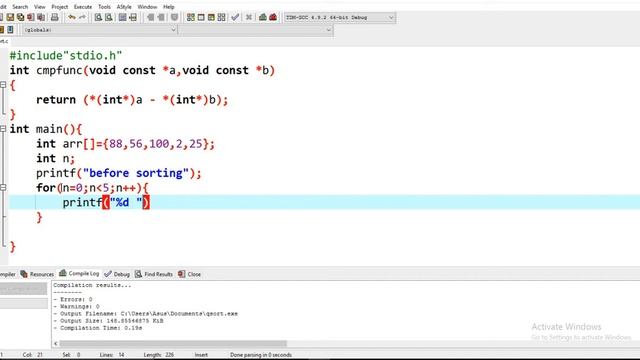Click the 'Compilation Time: 0.19s' log line
The width and height of the screenshot is (640, 360).
98,328
